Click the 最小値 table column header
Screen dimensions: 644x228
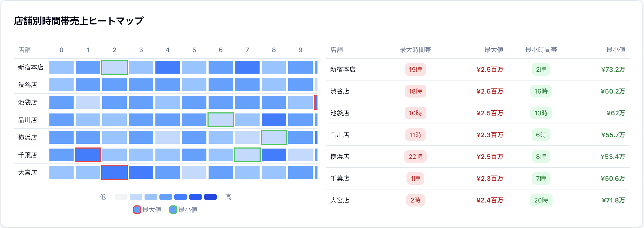point(616,50)
